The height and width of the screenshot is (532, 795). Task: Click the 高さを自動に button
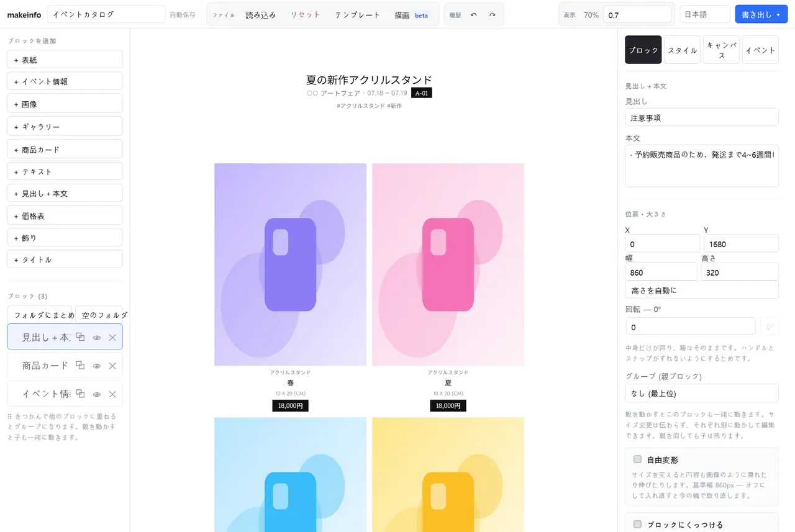702,290
